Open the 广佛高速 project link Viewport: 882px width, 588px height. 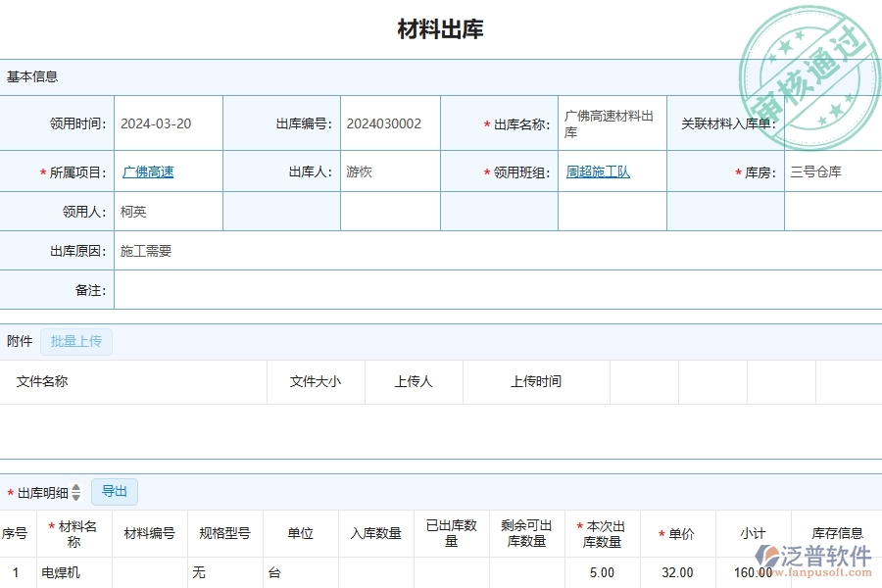148,171
